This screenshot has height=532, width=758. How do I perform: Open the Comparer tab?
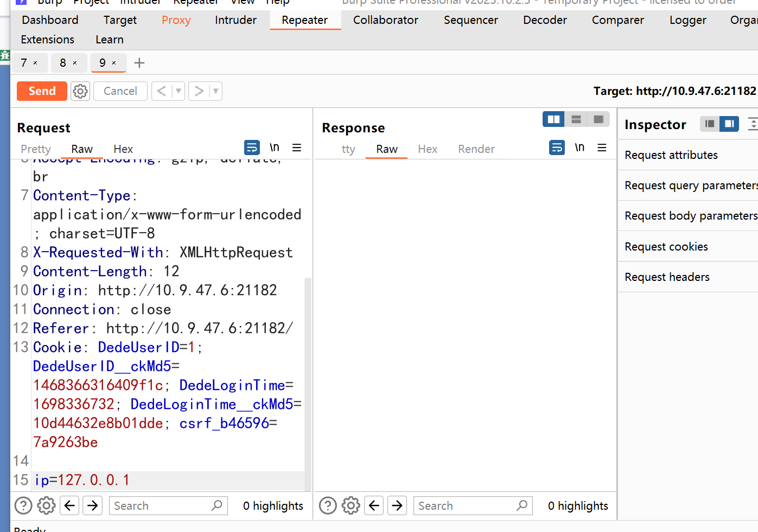[618, 20]
